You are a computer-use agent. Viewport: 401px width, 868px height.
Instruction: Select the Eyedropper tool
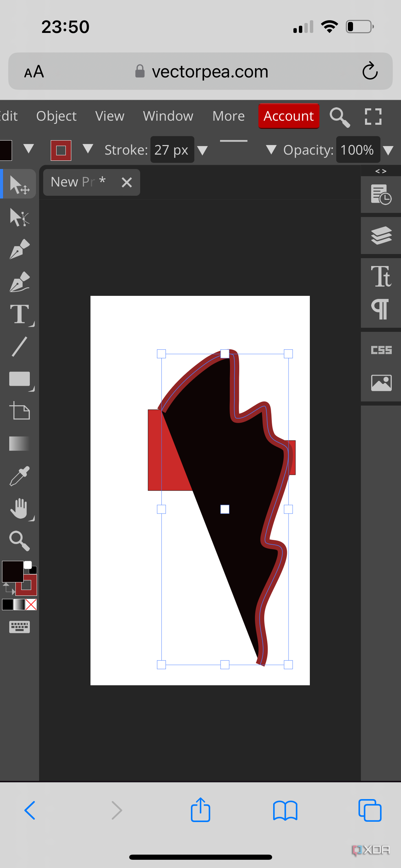point(19,476)
